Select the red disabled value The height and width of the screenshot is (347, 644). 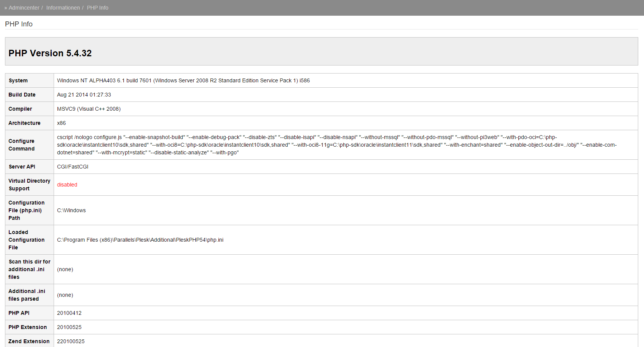[67, 185]
